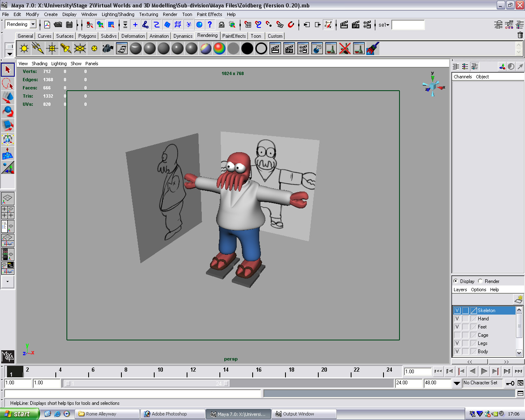
Task: Click the lock selection padlock icon
Action: tap(221, 25)
